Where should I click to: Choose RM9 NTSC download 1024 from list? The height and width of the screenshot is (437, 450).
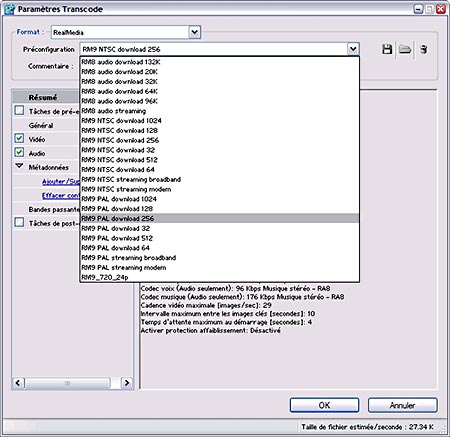click(x=219, y=121)
